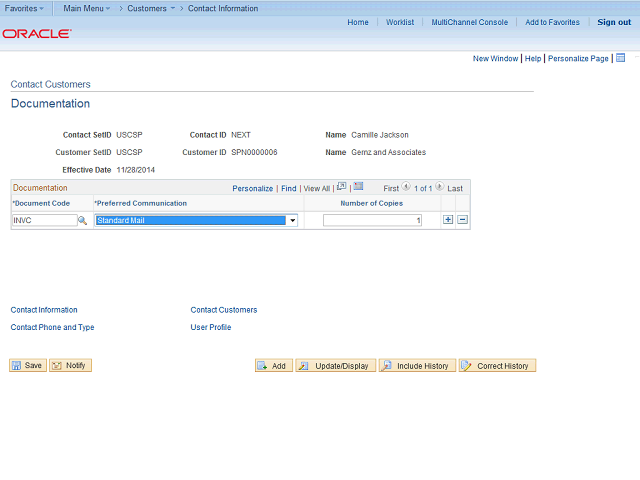640x480 pixels.
Task: Open the Contact Customers page link
Action: click(224, 310)
